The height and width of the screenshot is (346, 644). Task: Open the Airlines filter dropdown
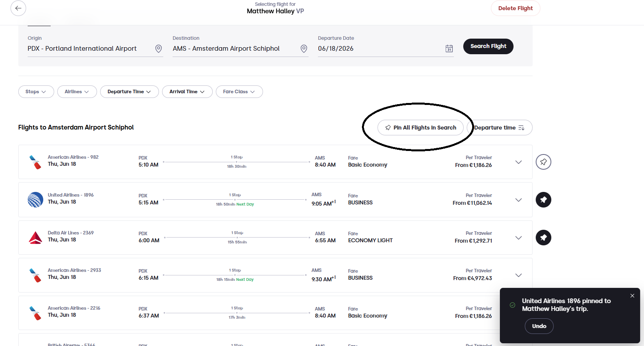point(77,92)
